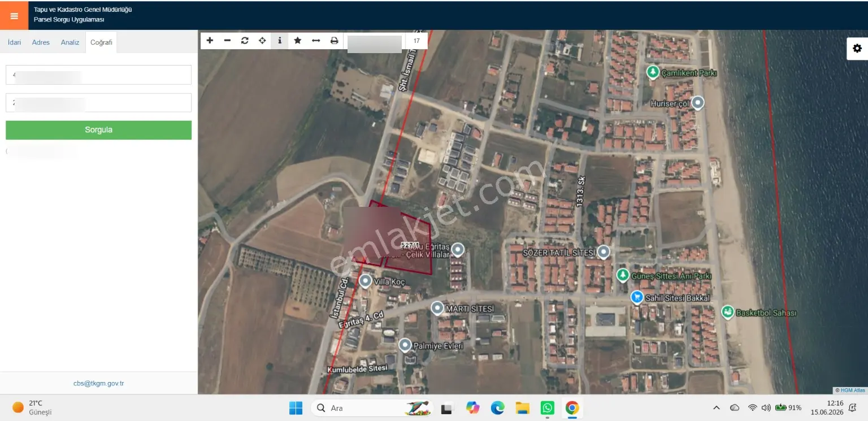Open the Wi-Fi network flyout
Image resolution: width=868 pixels, height=421 pixels.
[x=752, y=407]
